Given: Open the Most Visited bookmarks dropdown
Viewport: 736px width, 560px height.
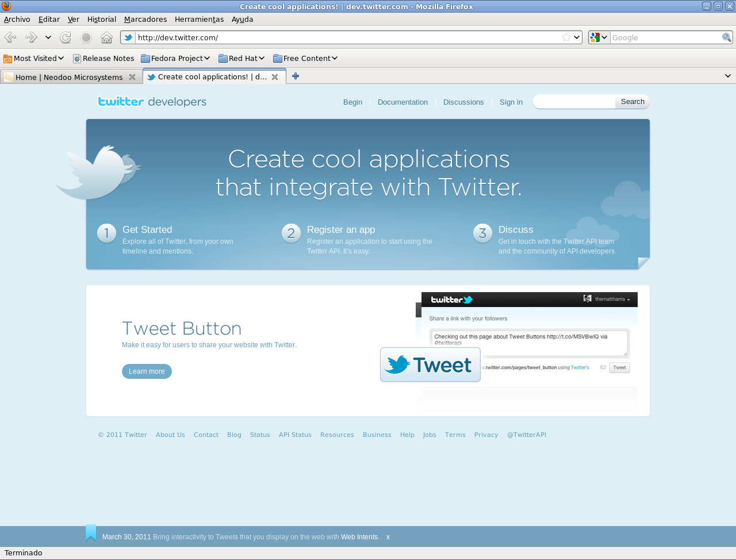Looking at the screenshot, I should tap(33, 58).
